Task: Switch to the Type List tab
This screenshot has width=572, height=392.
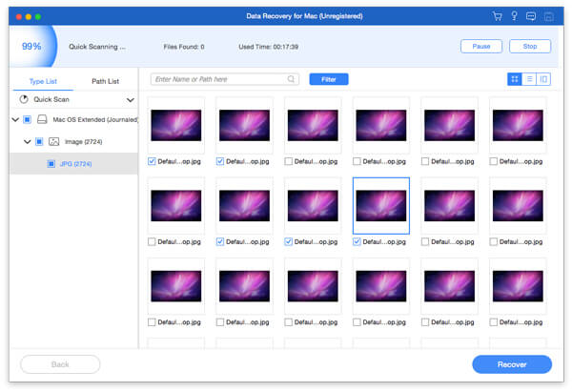Action: 43,81
